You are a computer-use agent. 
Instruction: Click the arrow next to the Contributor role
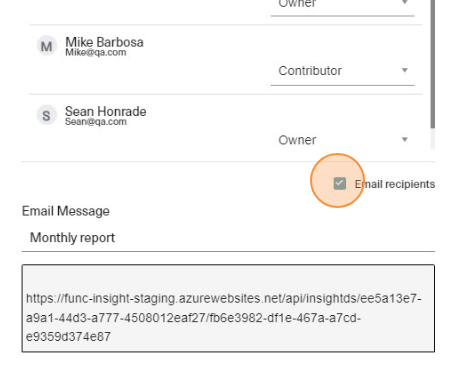click(405, 70)
